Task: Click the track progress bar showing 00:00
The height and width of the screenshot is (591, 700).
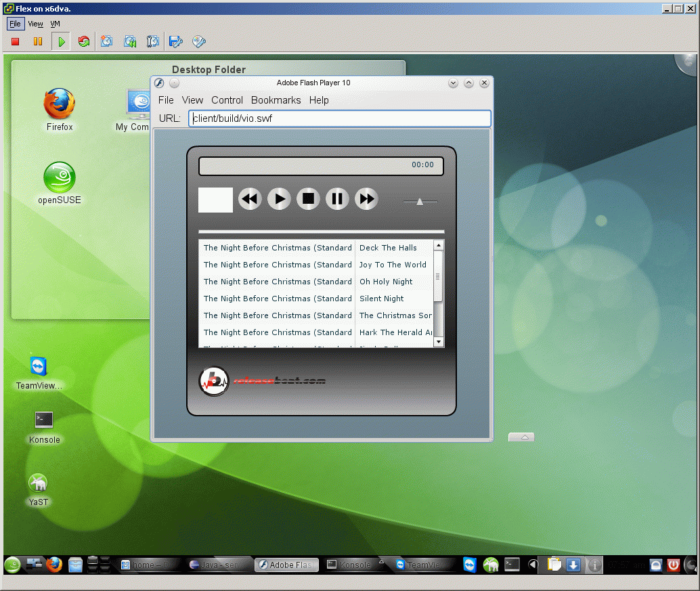Action: pos(321,166)
